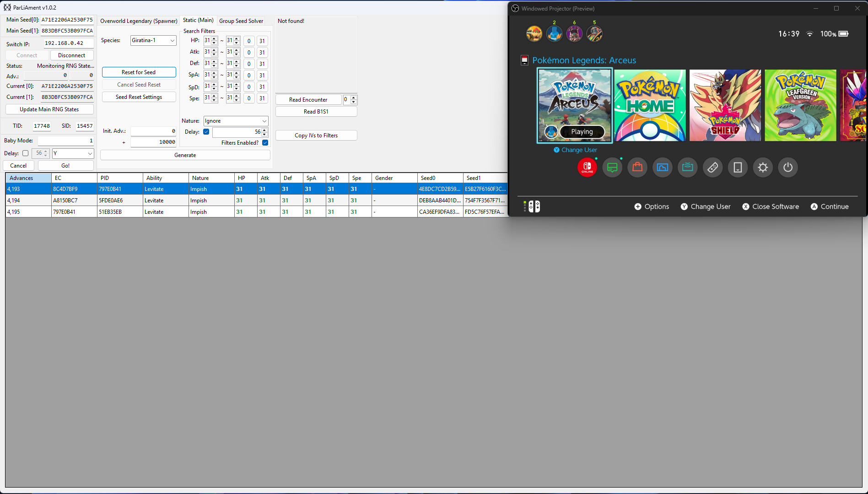Open Nintendo Switch Online icon
868x494 pixels.
pyautogui.click(x=587, y=168)
